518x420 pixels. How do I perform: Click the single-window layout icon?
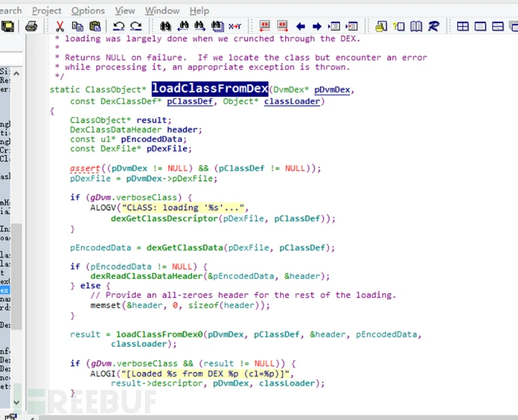coord(480,26)
